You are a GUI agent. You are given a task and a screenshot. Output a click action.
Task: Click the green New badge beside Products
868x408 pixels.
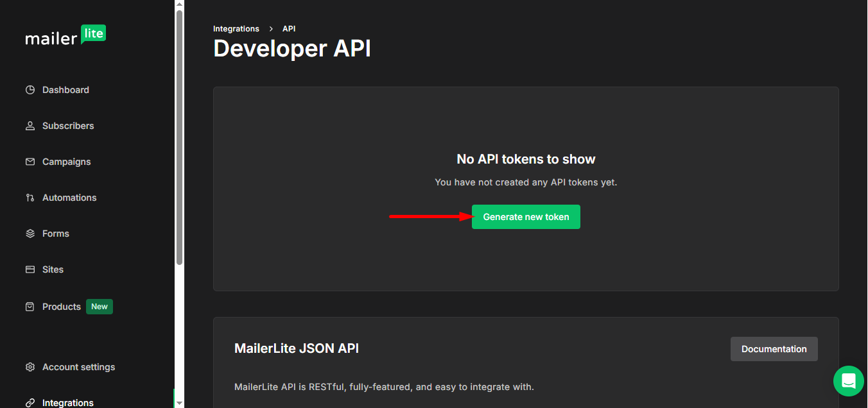coord(100,307)
